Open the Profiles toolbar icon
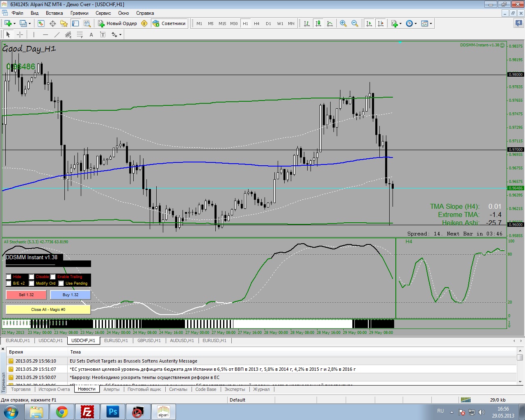The image size is (525, 420). 23,23
